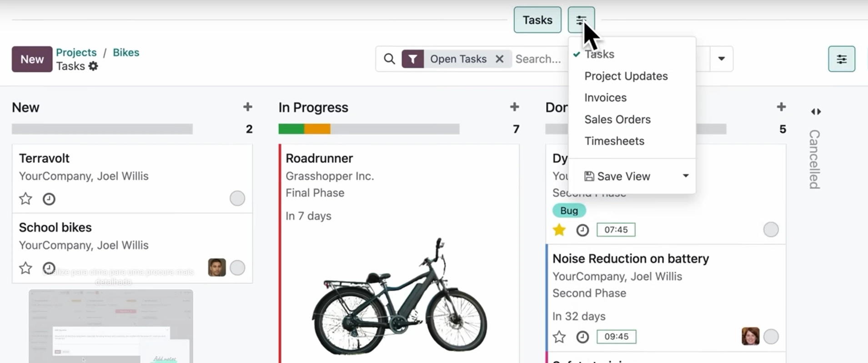Star the Terravolt task
This screenshot has height=363, width=868.
(26, 199)
